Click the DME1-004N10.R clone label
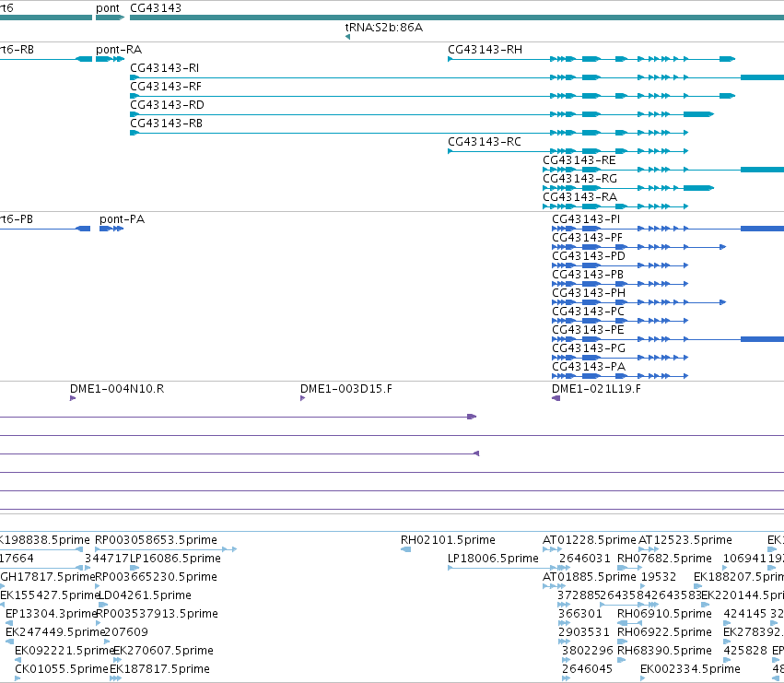Screen dimensions: 784x683 [117, 389]
